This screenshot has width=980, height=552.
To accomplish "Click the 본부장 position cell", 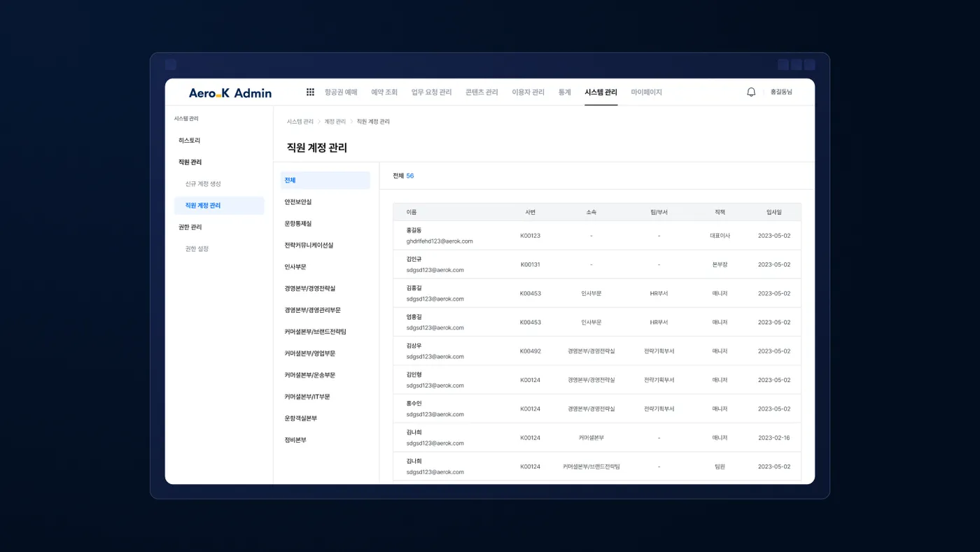I will click(x=720, y=264).
